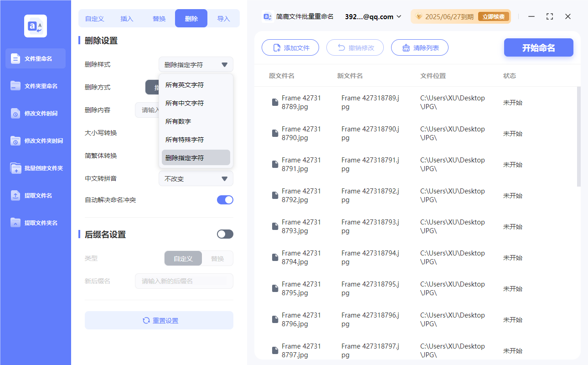Open the 提取文件夹名 tool
This screenshot has height=365, width=588.
pos(35,223)
